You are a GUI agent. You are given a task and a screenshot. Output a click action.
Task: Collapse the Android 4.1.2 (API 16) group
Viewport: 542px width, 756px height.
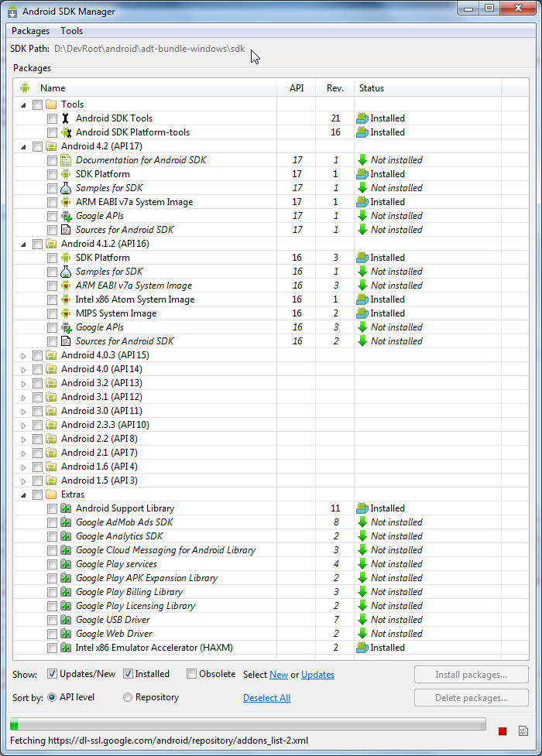[x=23, y=244]
